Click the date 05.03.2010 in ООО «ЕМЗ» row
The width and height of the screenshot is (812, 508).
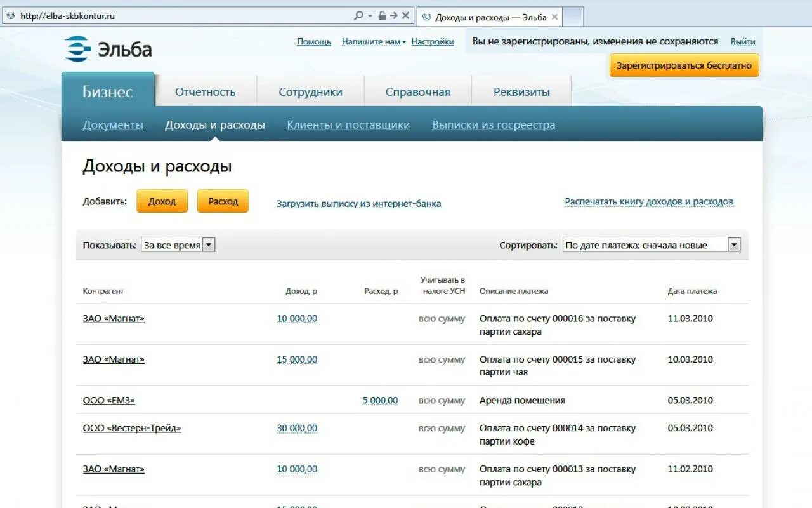690,401
